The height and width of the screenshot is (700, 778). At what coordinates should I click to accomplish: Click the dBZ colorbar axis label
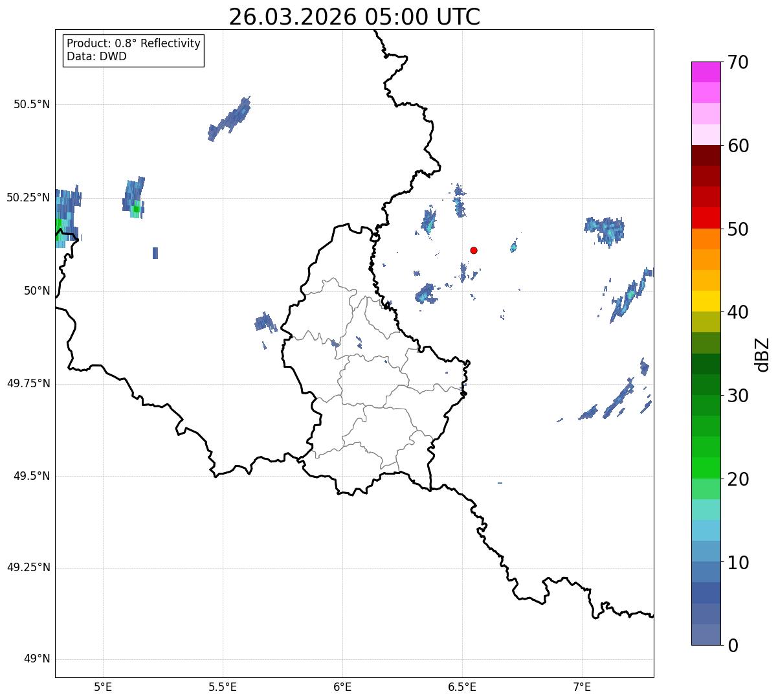tap(762, 354)
